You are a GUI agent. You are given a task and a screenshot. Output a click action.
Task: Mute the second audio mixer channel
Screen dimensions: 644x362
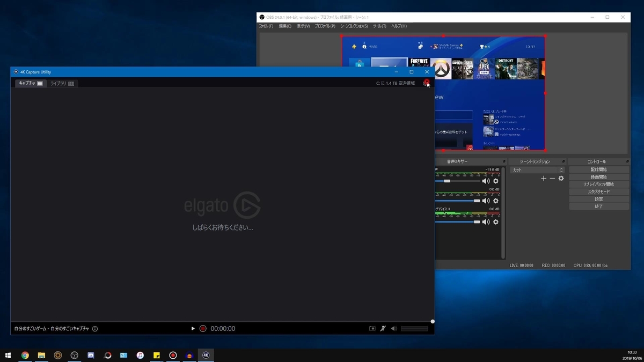(x=486, y=201)
